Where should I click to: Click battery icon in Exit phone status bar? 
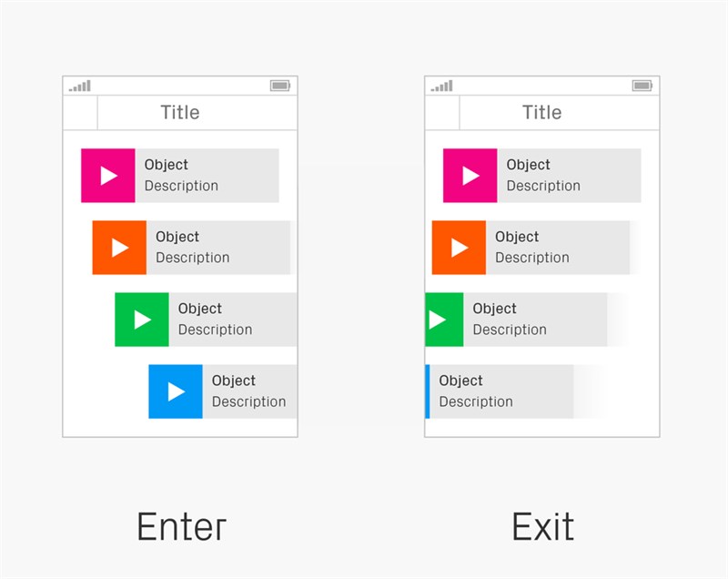(x=642, y=86)
